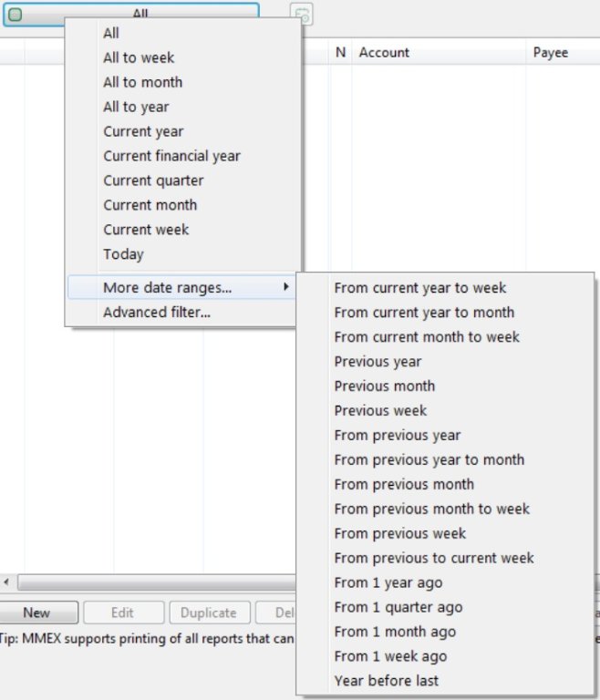
Task: Click the partially hidden 'Del' button
Action: coord(276,612)
